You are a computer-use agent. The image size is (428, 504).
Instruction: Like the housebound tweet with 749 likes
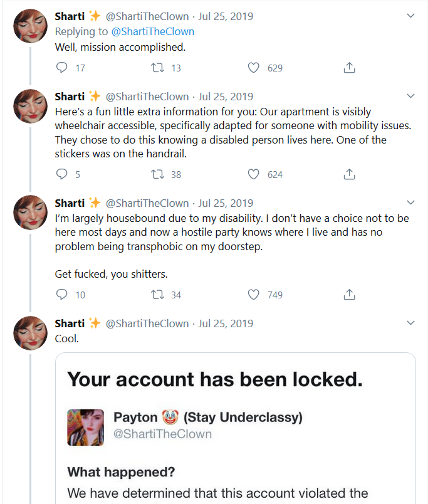pos(253,295)
